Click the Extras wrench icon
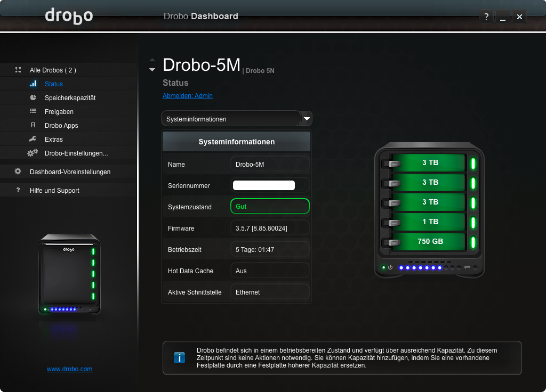546x392 pixels. pos(33,139)
